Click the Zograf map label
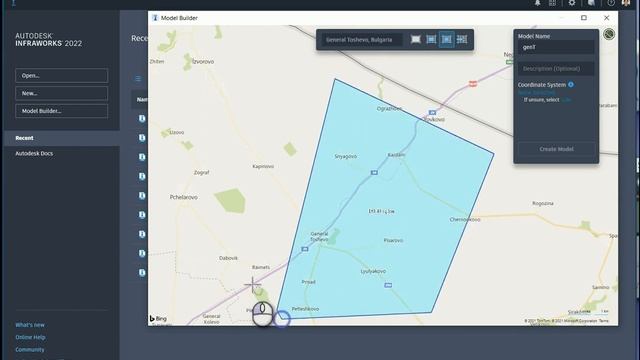This screenshot has width=640, height=360. (x=202, y=173)
